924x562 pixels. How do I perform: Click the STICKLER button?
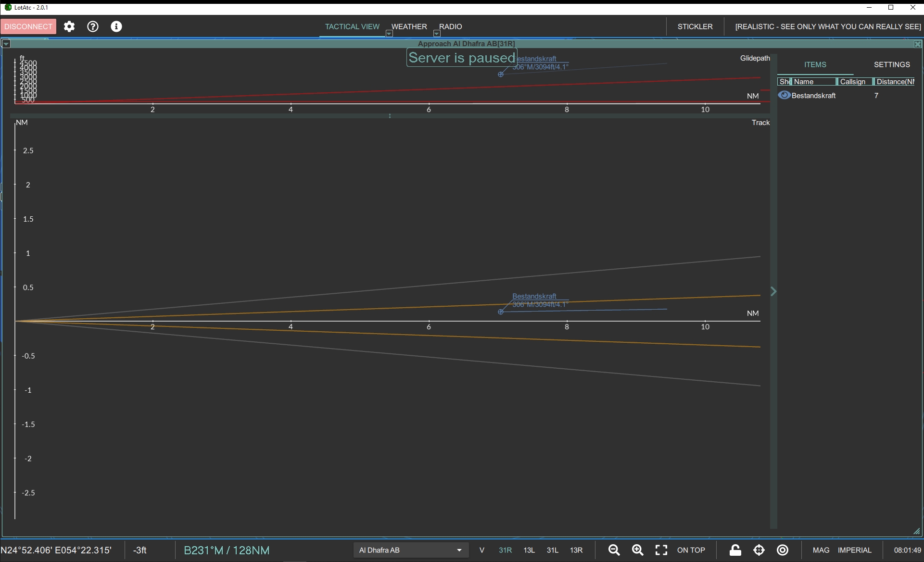click(x=695, y=26)
